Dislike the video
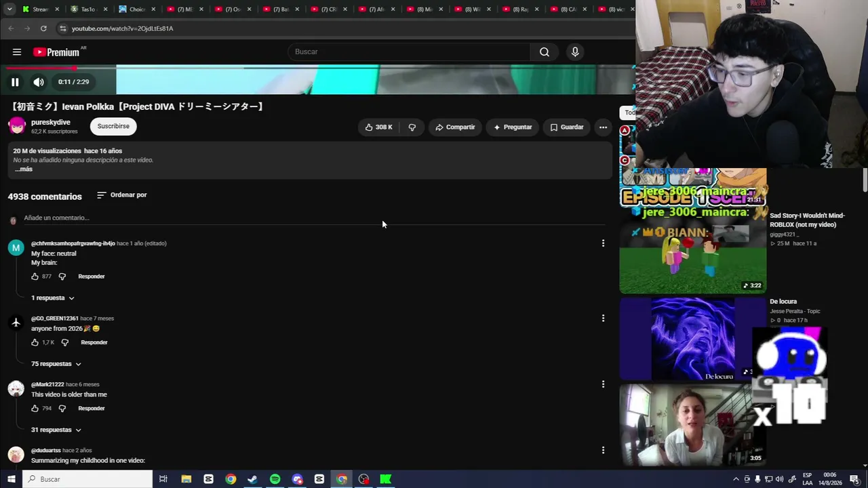The width and height of the screenshot is (868, 488). coord(412,127)
